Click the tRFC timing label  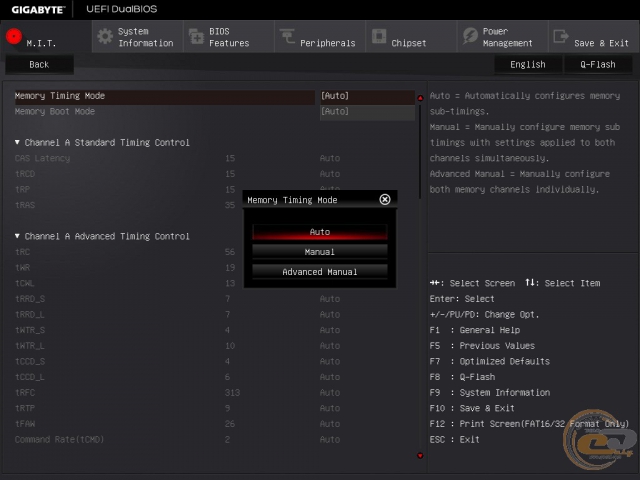click(x=25, y=393)
